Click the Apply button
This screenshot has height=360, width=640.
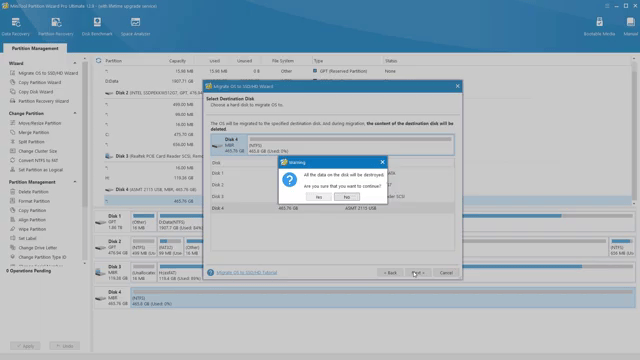(25, 346)
